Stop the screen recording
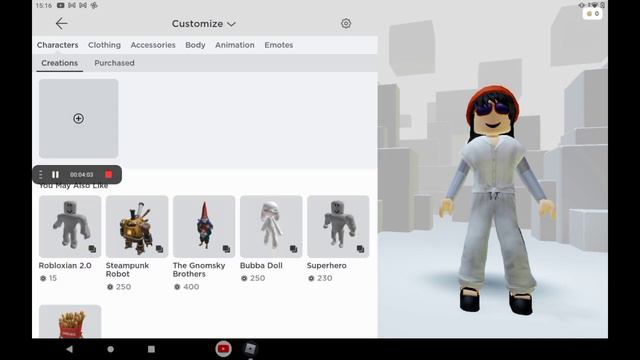 [x=109, y=175]
